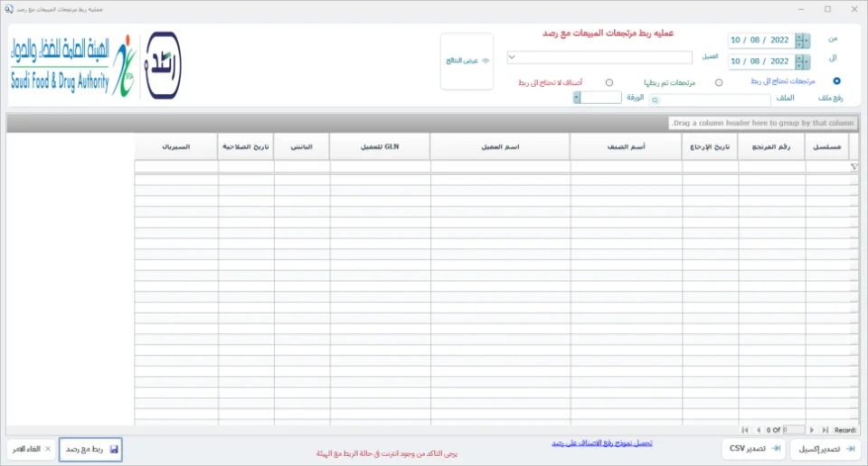Screen dimensions: 868x466
Task: Sort by اسم العميل column header
Action: click(500, 147)
